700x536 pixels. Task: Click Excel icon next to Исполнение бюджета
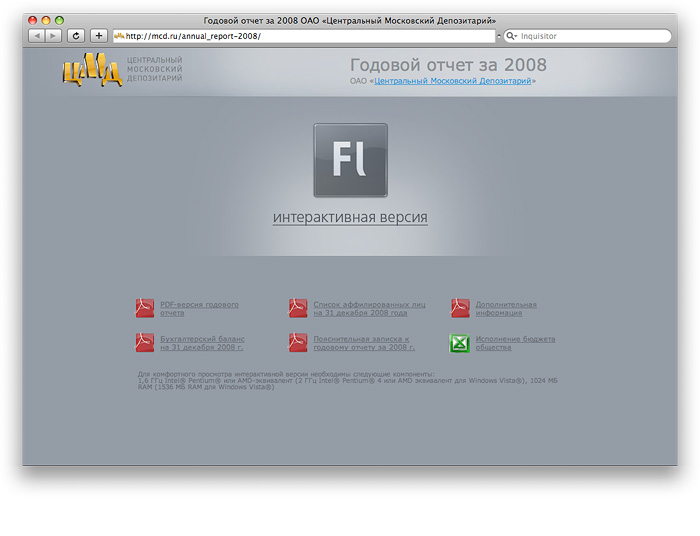459,343
